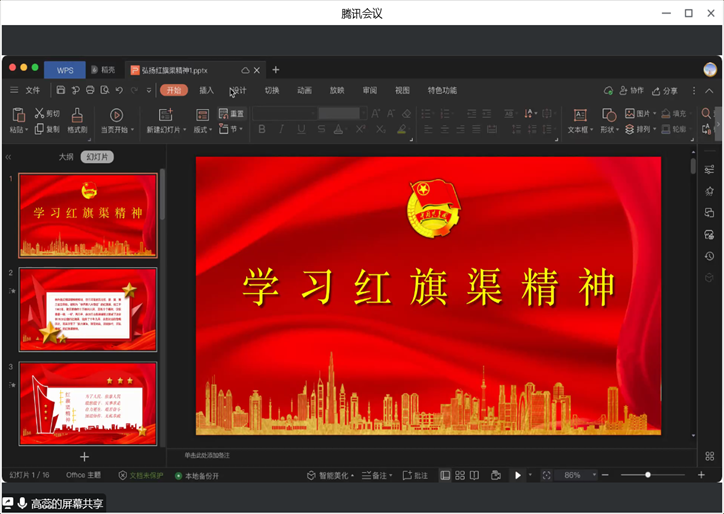Switch to slide sorter view in status bar
The height and width of the screenshot is (514, 724).
pos(460,475)
